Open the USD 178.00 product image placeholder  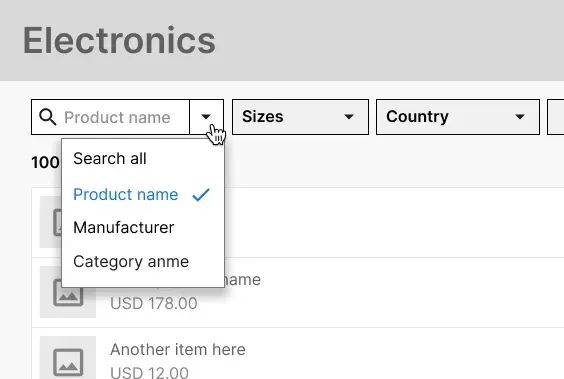coord(68,292)
